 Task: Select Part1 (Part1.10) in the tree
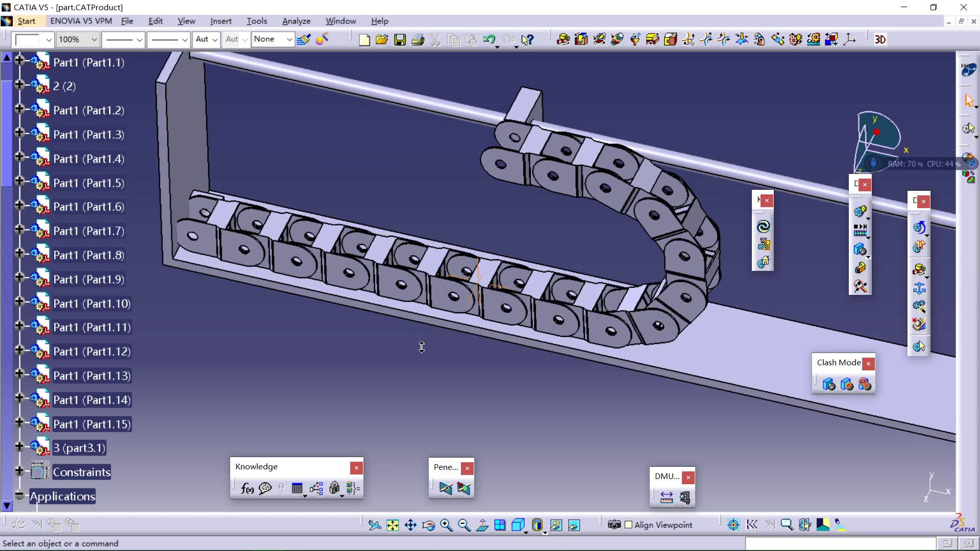[92, 304]
